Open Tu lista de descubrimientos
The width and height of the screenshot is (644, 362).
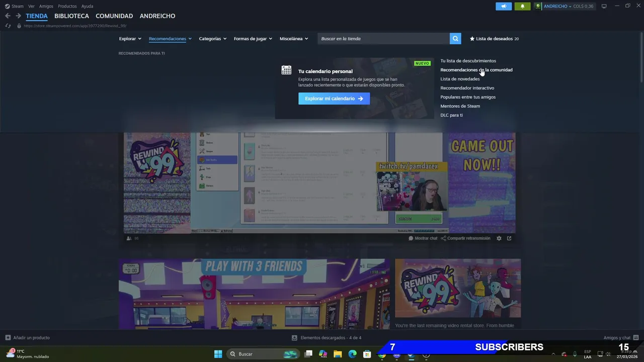pos(468,61)
